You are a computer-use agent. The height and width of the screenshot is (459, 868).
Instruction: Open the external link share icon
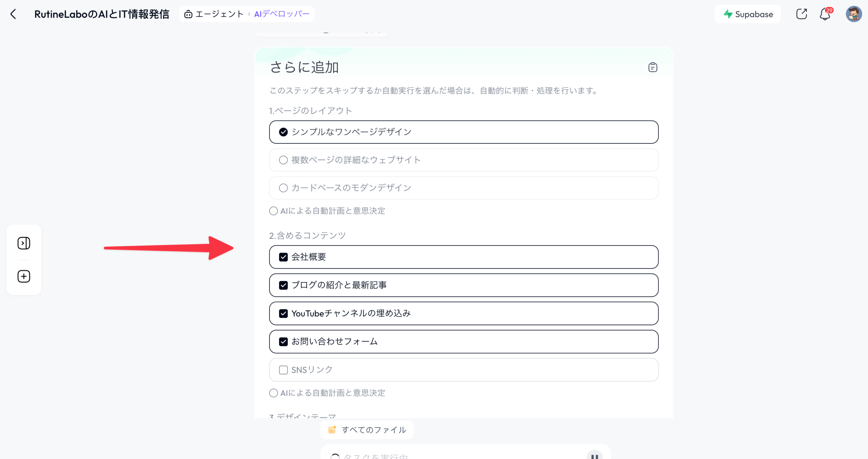801,14
